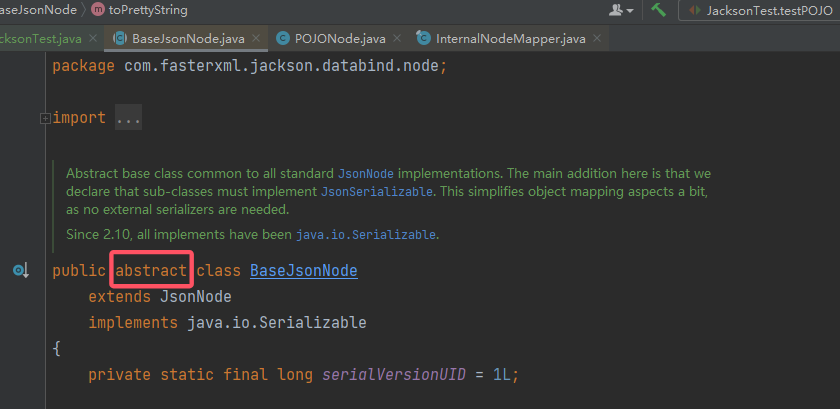
Task: Open the JsonSerializable link in documentation
Action: pos(377,191)
